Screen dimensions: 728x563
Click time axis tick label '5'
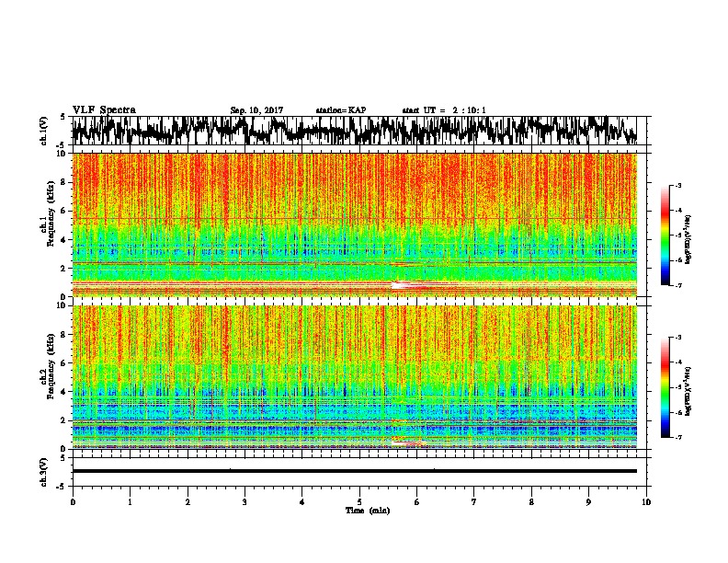[359, 501]
